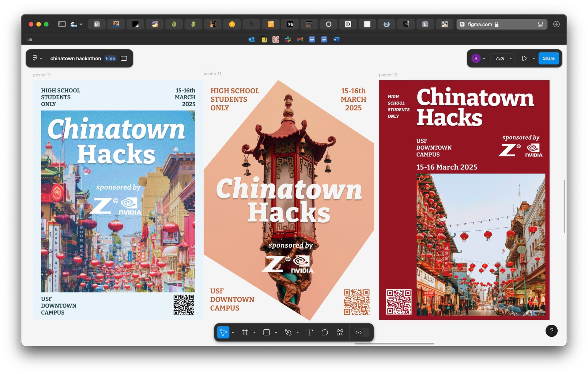
Task: Open the Actions/resources panel from the toolbar
Action: click(340, 332)
